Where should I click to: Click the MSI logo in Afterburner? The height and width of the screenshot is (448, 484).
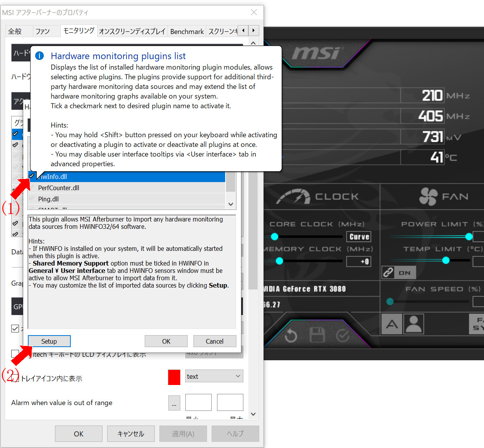click(x=318, y=53)
